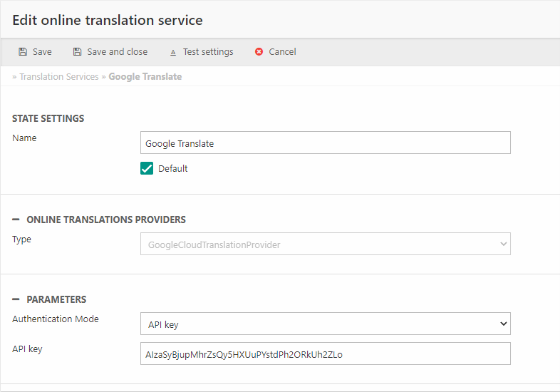560x392 pixels.
Task: Click the Save and close disk icon
Action: pyautogui.click(x=77, y=52)
